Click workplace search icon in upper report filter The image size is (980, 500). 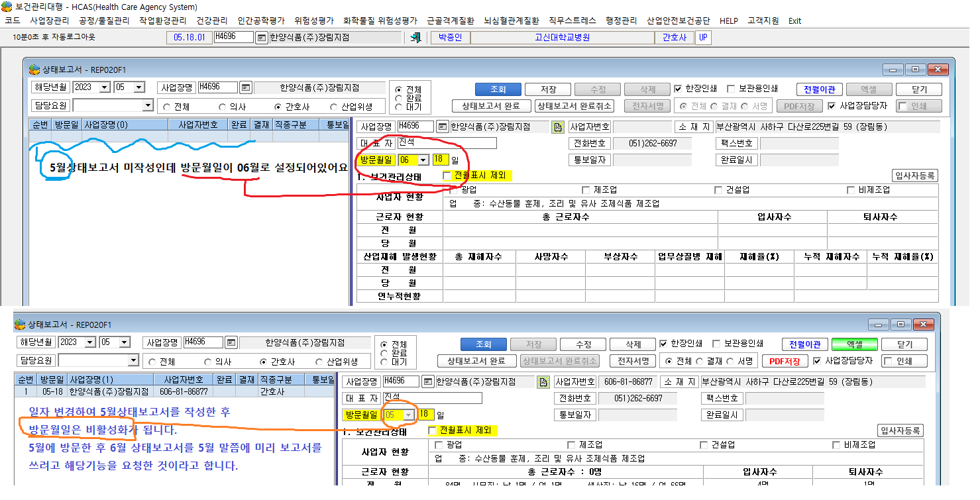[x=245, y=87]
